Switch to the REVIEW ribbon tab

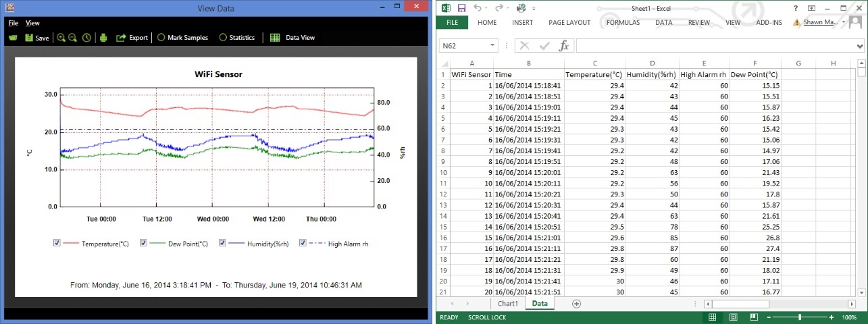pyautogui.click(x=699, y=22)
